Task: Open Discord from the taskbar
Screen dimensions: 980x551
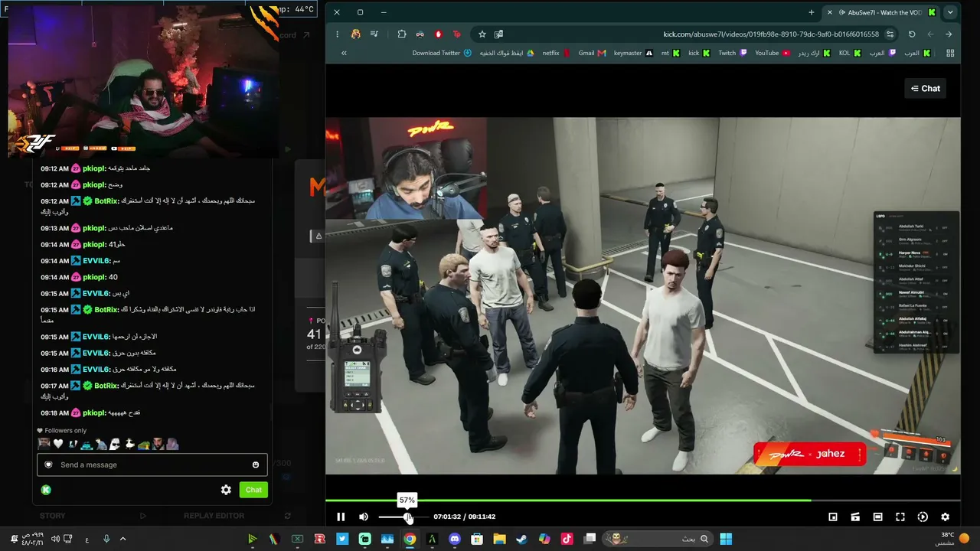Action: coord(455,539)
